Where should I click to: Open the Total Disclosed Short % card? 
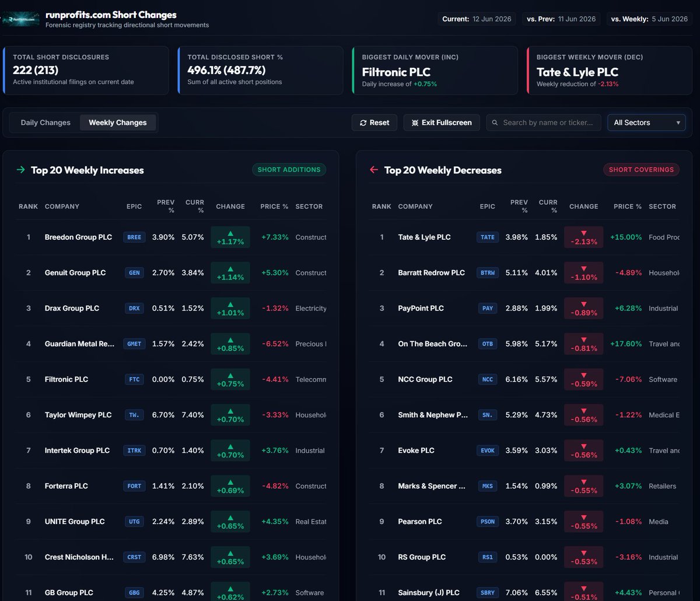260,71
